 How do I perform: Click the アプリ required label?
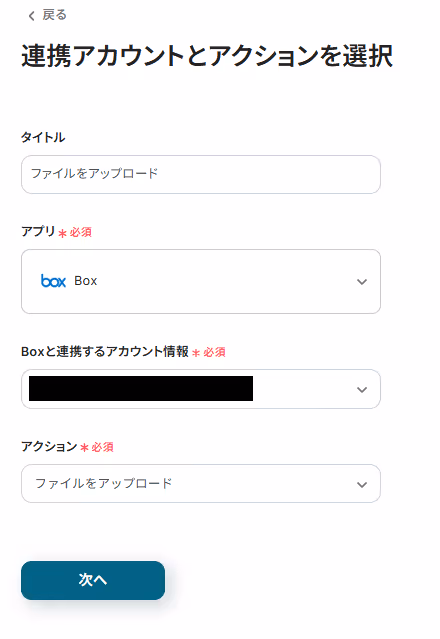[x=56, y=231]
